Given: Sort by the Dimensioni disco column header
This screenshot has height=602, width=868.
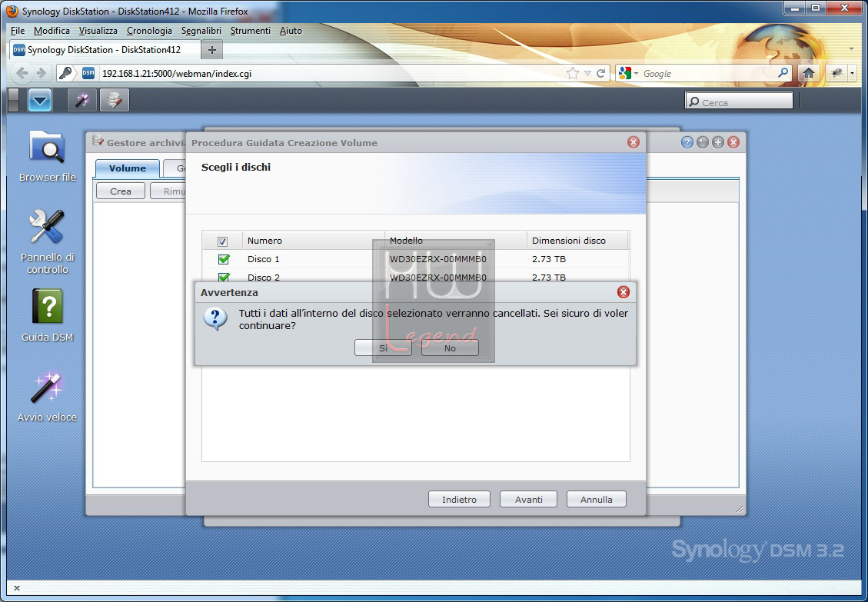Looking at the screenshot, I should coord(577,241).
